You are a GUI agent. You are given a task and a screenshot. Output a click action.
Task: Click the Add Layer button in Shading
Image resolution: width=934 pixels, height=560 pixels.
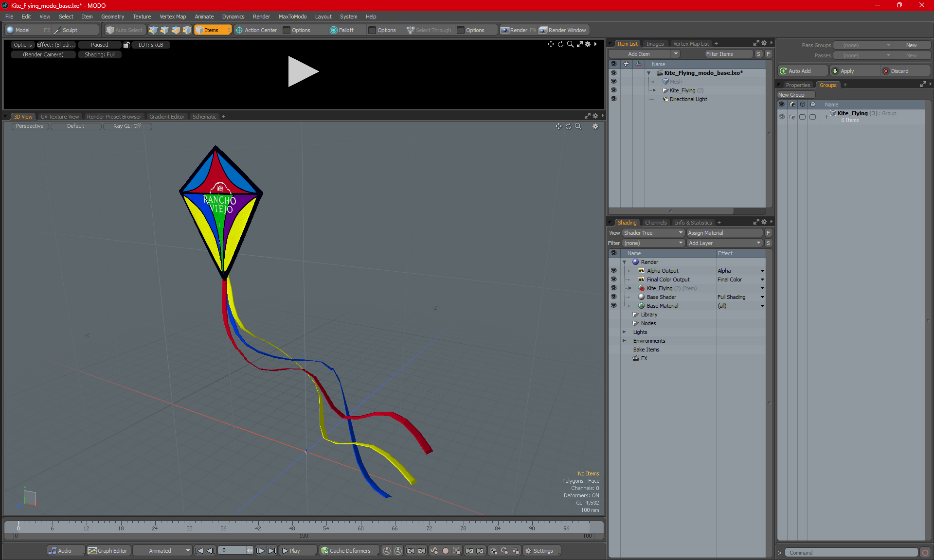pos(724,243)
